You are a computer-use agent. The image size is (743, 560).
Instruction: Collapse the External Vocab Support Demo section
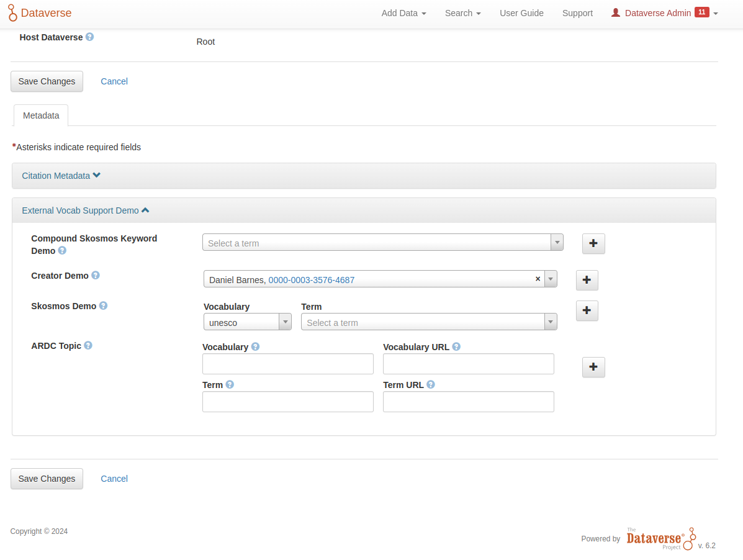click(x=85, y=210)
